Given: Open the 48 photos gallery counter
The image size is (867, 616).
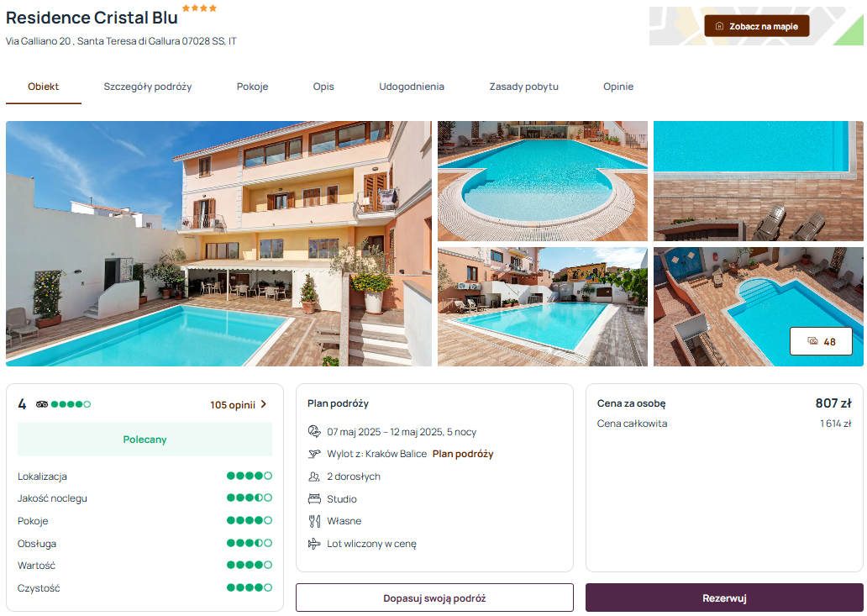Looking at the screenshot, I should pyautogui.click(x=821, y=341).
